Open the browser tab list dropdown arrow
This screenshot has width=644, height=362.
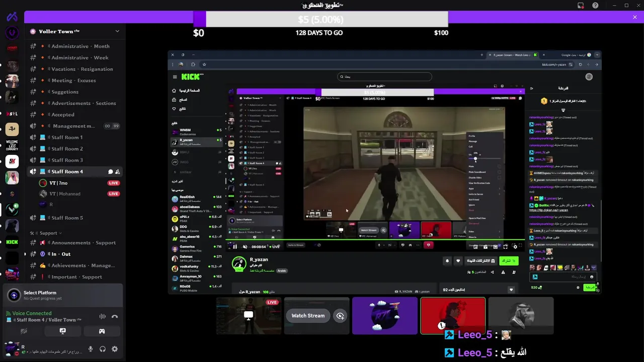[x=597, y=55]
